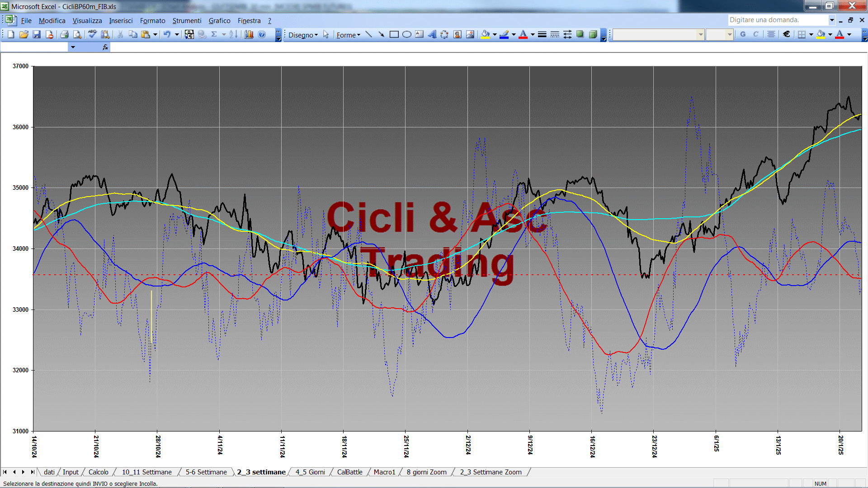Expand the Borders dropdown arrow
The width and height of the screenshot is (868, 488).
pos(811,34)
